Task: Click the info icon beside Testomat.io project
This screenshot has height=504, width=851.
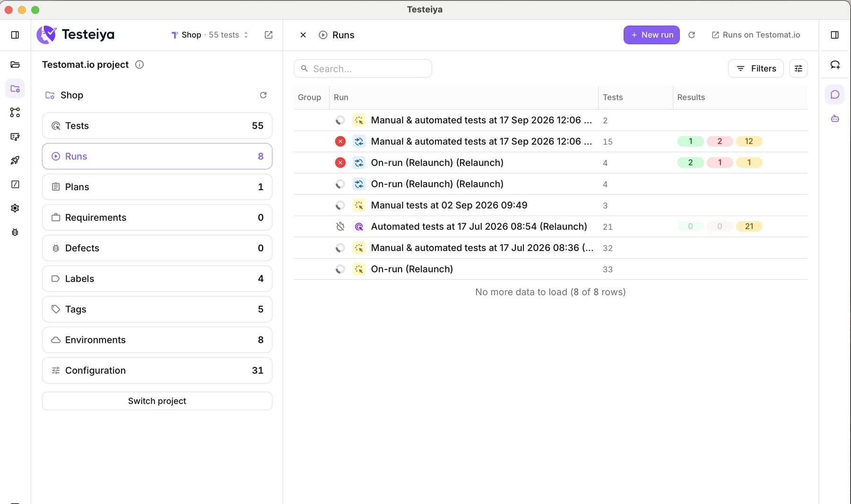Action: coord(139,65)
